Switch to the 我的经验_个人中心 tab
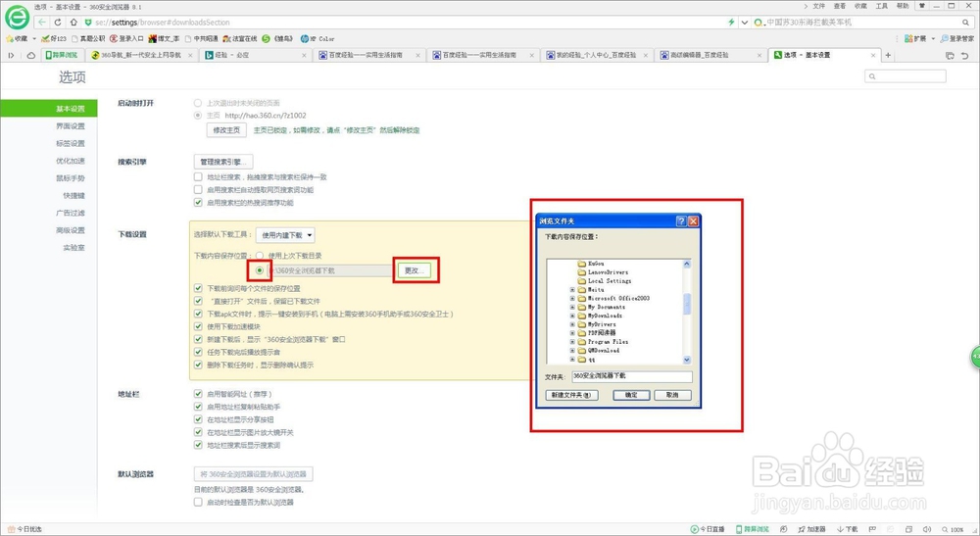Screen dimensions: 980x536 596,55
